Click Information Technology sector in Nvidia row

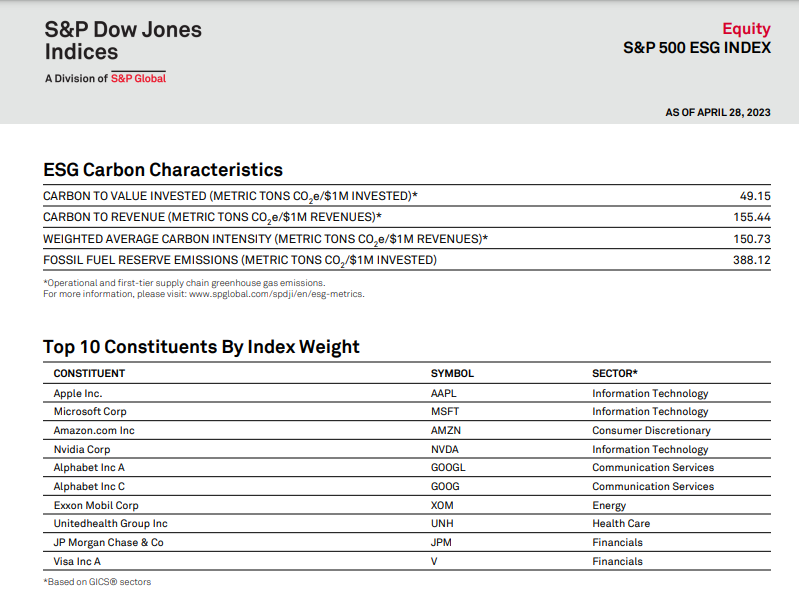pyautogui.click(x=650, y=449)
